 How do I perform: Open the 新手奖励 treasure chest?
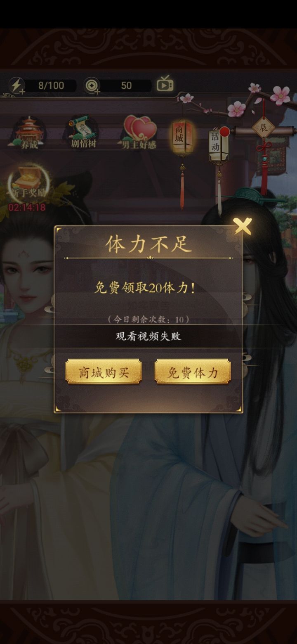click(28, 182)
